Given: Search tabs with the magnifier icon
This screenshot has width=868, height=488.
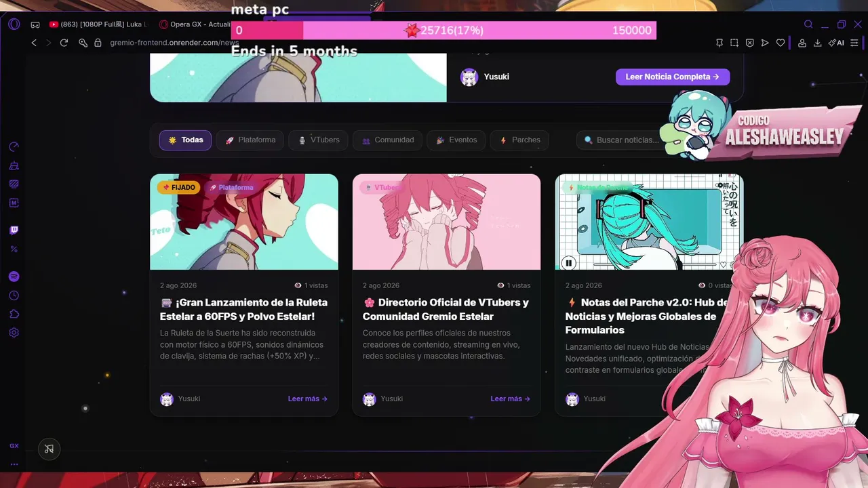Looking at the screenshot, I should [x=808, y=24].
